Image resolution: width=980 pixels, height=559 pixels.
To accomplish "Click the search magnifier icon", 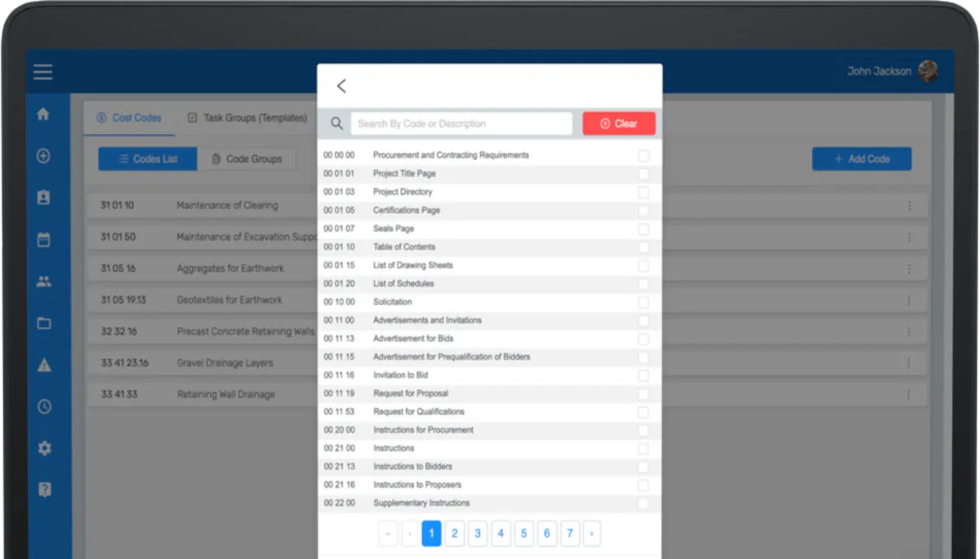I will (336, 123).
